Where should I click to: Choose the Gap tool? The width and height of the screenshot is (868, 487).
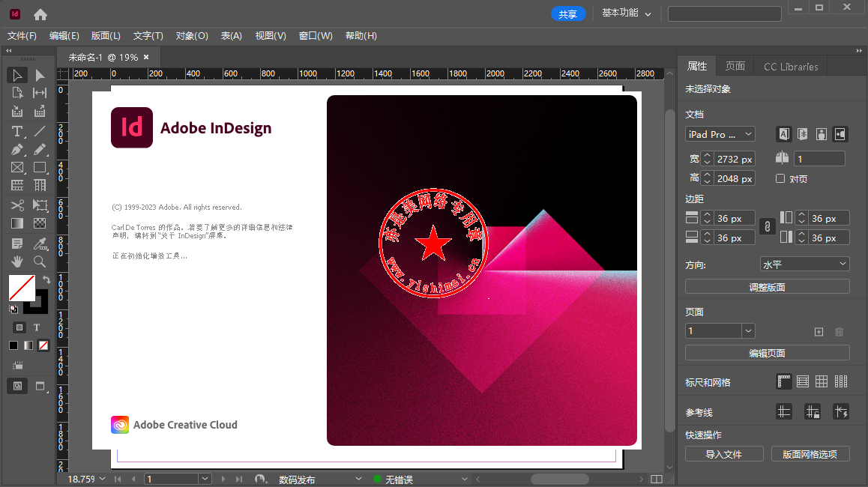tap(39, 93)
